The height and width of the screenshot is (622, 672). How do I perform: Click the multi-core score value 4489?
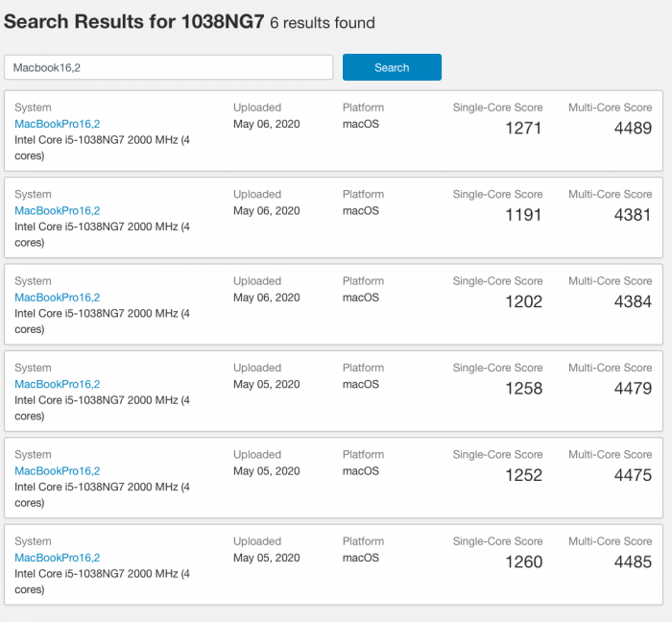[633, 129]
